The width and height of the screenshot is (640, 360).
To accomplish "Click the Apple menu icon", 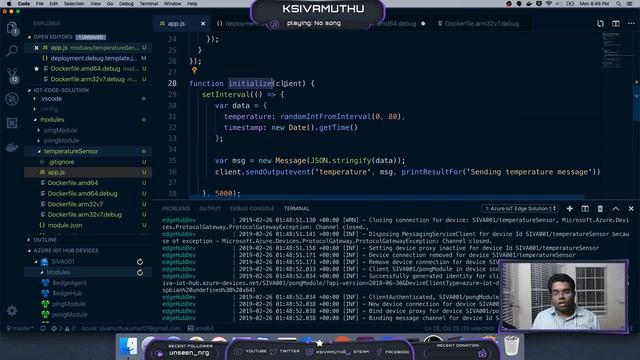I will tap(9, 4).
